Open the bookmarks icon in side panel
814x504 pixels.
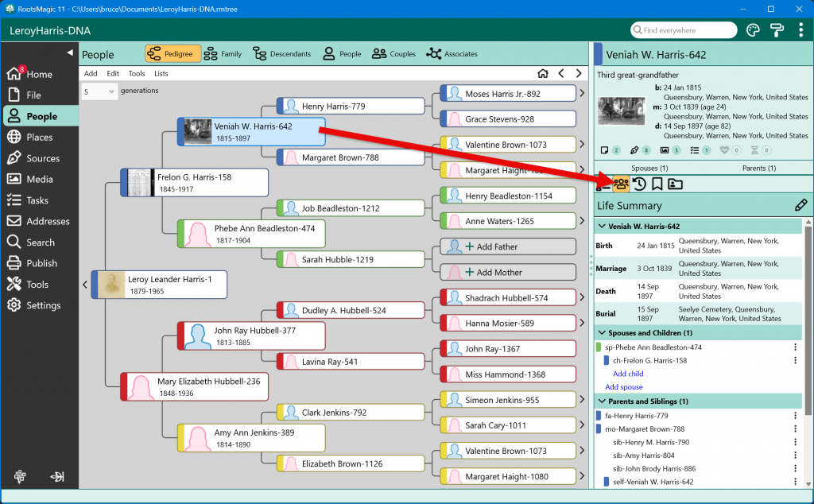657,184
